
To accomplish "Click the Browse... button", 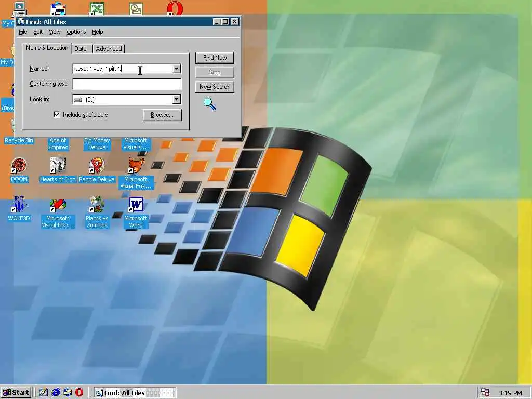I will point(162,115).
